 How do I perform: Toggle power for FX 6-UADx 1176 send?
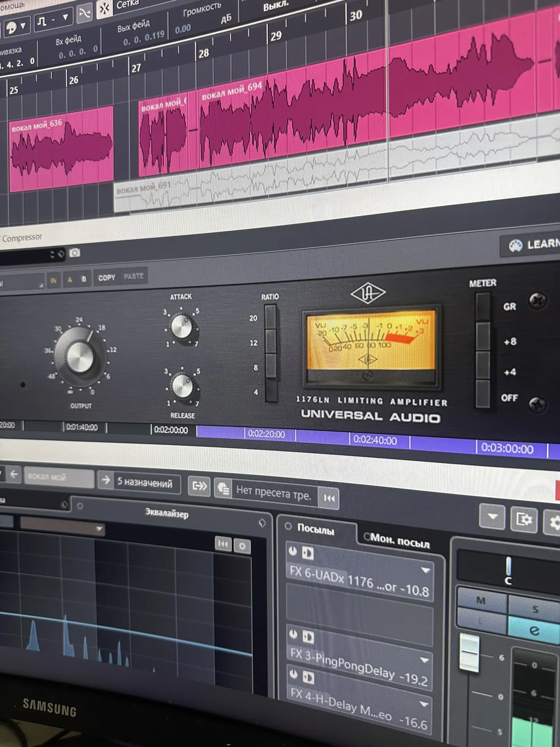click(x=293, y=551)
